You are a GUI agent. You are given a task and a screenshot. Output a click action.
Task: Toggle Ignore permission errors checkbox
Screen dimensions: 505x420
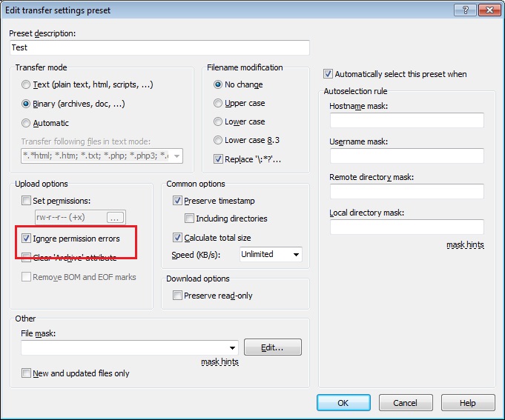click(x=27, y=239)
